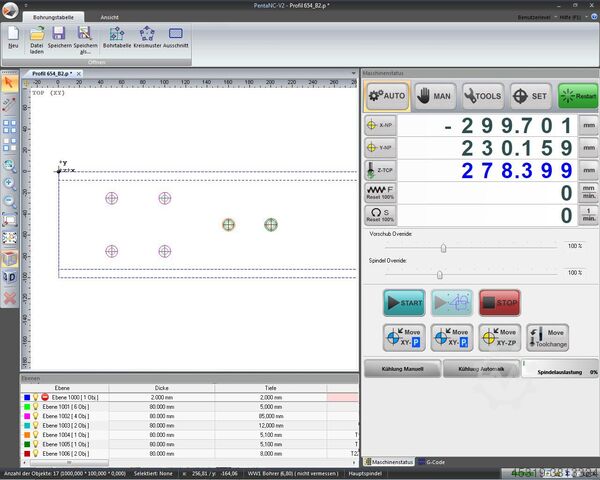This screenshot has height=480, width=600.
Task: Select the arrow pointer tool in left toolbar
Action: pos(9,82)
